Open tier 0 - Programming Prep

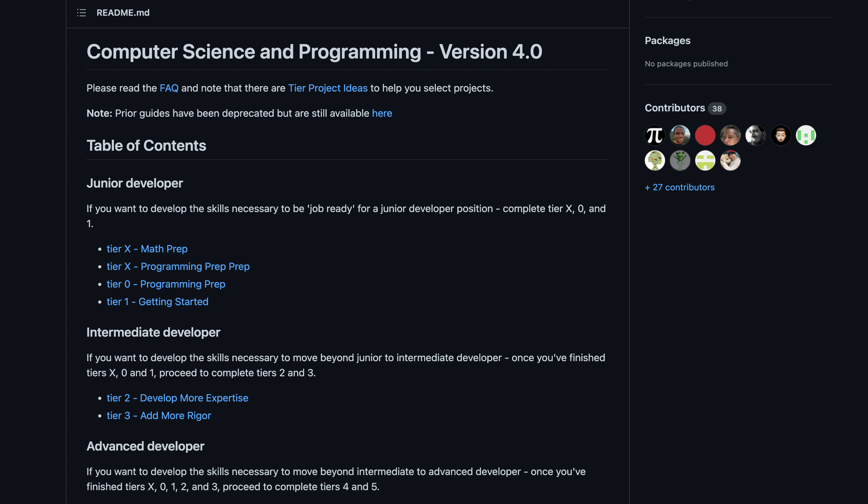point(166,284)
